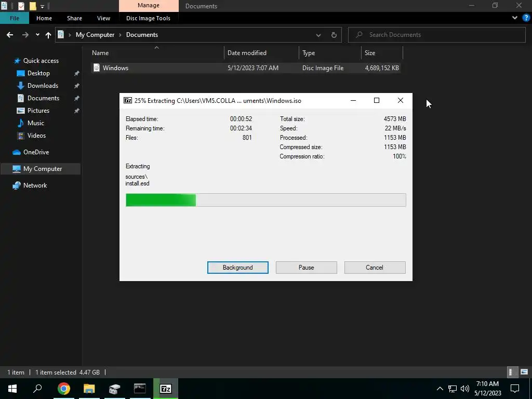This screenshot has height=399, width=532.
Task: Open Music in navigation pane
Action: (x=36, y=123)
